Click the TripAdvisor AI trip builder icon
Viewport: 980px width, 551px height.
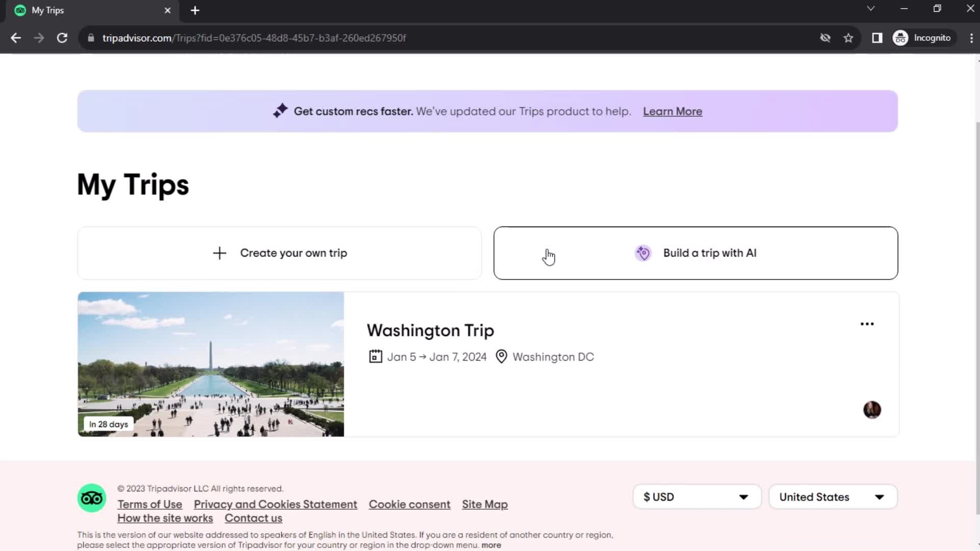pos(644,253)
